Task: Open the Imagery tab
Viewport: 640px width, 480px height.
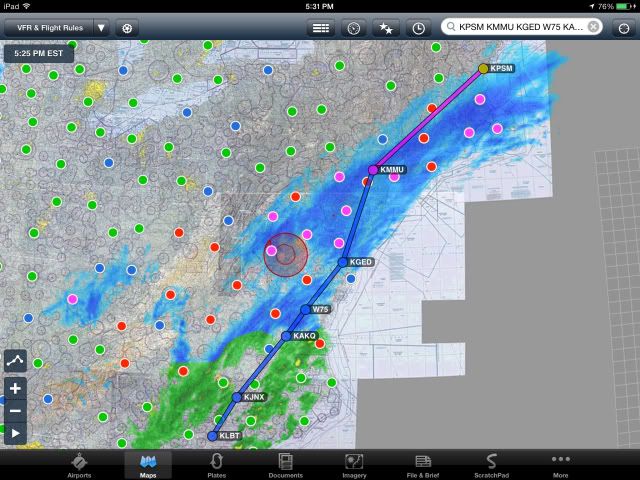Action: coord(354,465)
